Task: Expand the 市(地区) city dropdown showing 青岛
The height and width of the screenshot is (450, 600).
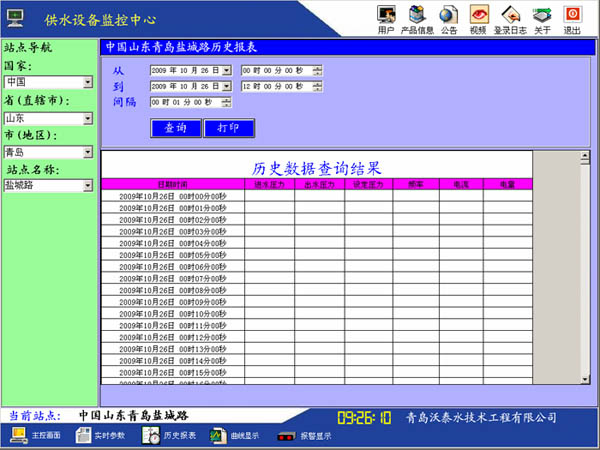Action: (88, 153)
